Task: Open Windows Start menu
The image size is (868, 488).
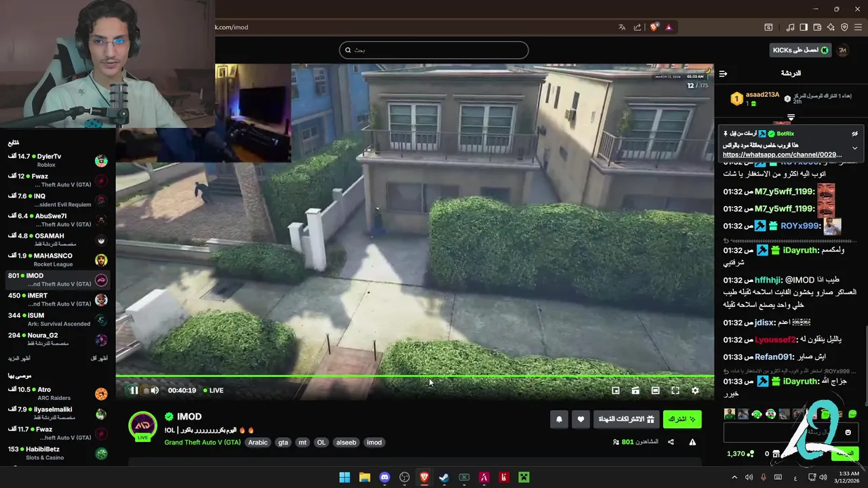Action: (344, 477)
